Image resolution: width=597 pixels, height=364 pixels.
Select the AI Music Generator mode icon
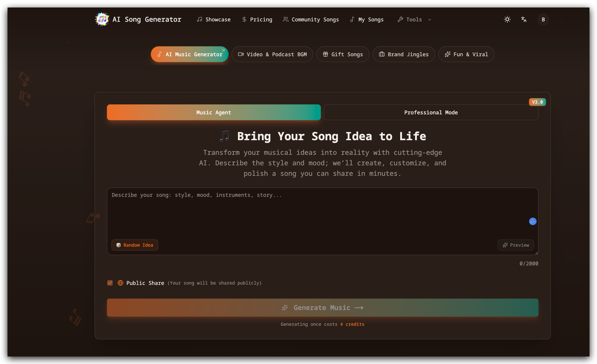160,54
